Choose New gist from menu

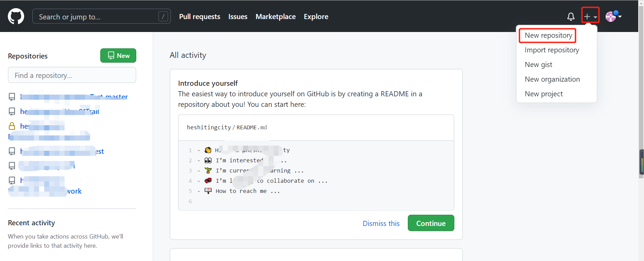[x=538, y=65]
